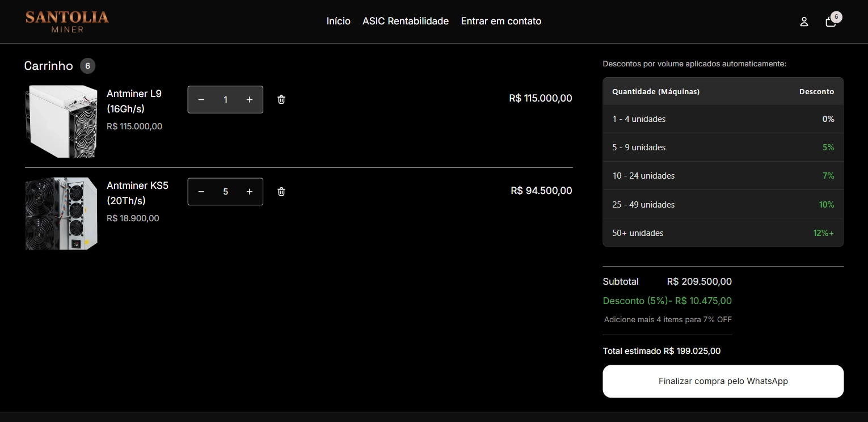Open Entrar em contato page
This screenshot has width=868, height=422.
tap(501, 21)
